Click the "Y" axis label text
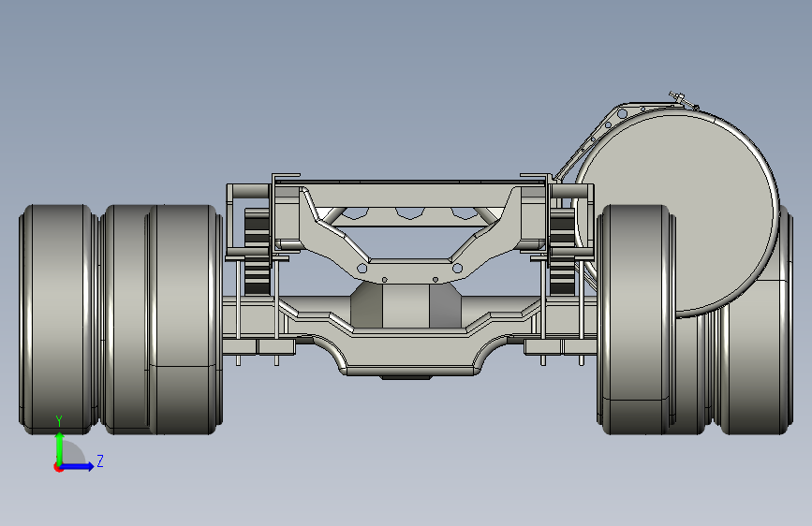 tap(59, 421)
